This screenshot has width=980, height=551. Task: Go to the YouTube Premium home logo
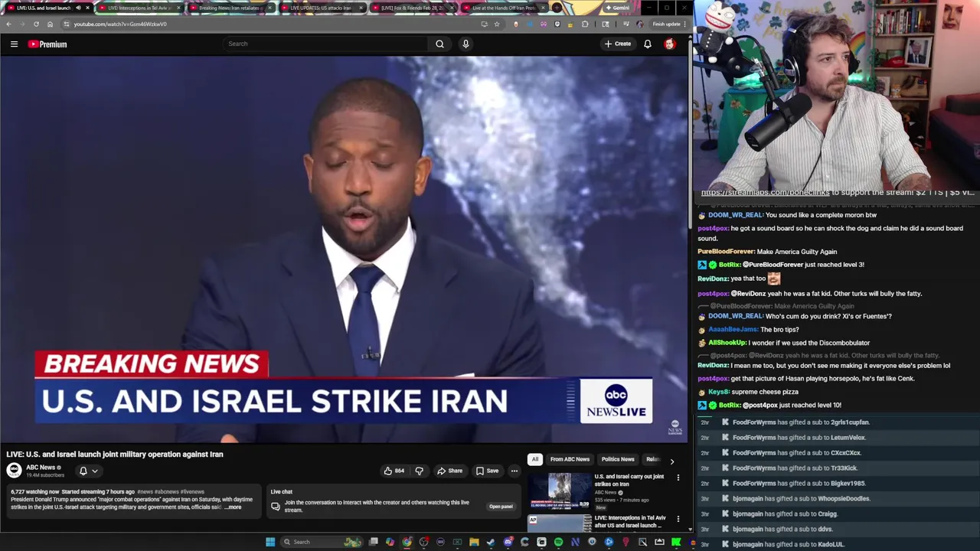pos(47,44)
